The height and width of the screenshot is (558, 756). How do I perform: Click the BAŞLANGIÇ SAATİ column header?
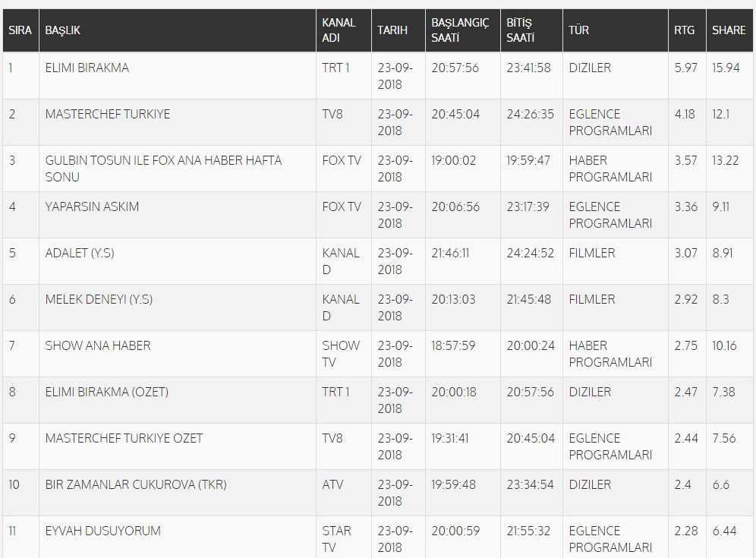coord(460,30)
